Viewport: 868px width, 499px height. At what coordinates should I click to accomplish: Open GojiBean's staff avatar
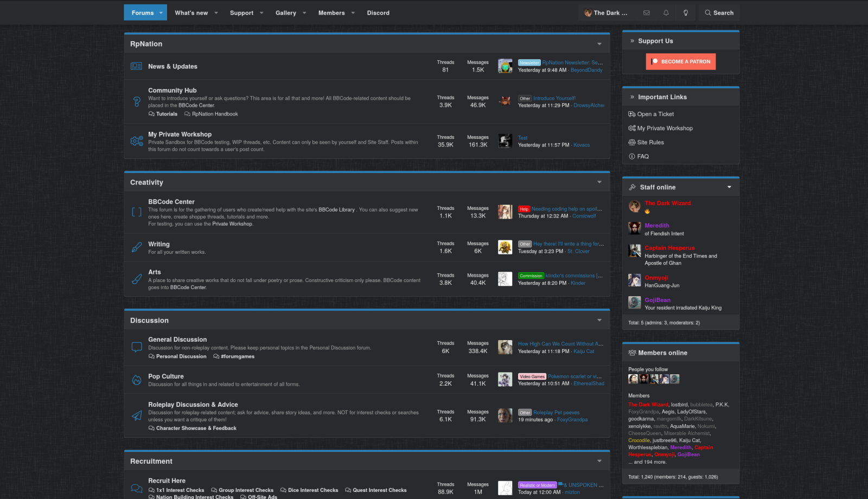pyautogui.click(x=634, y=302)
